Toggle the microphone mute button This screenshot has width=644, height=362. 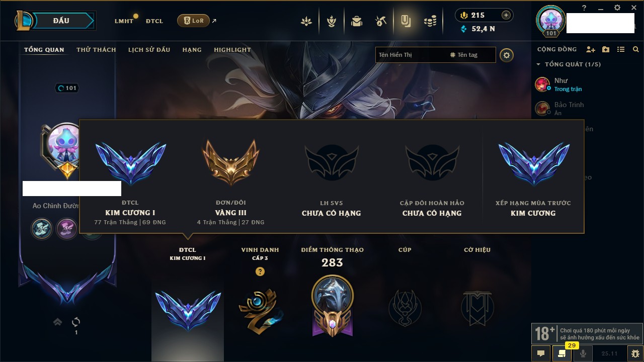click(x=583, y=353)
